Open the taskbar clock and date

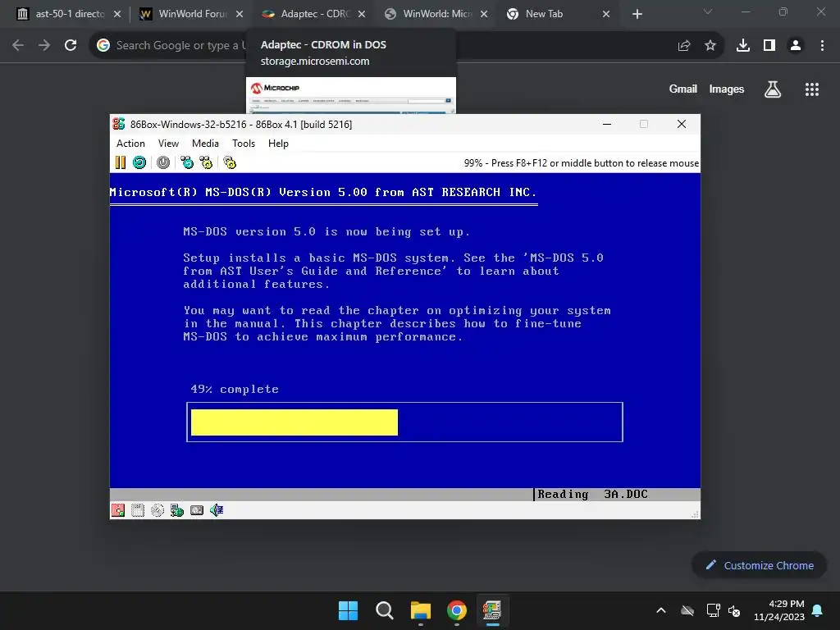click(x=779, y=610)
